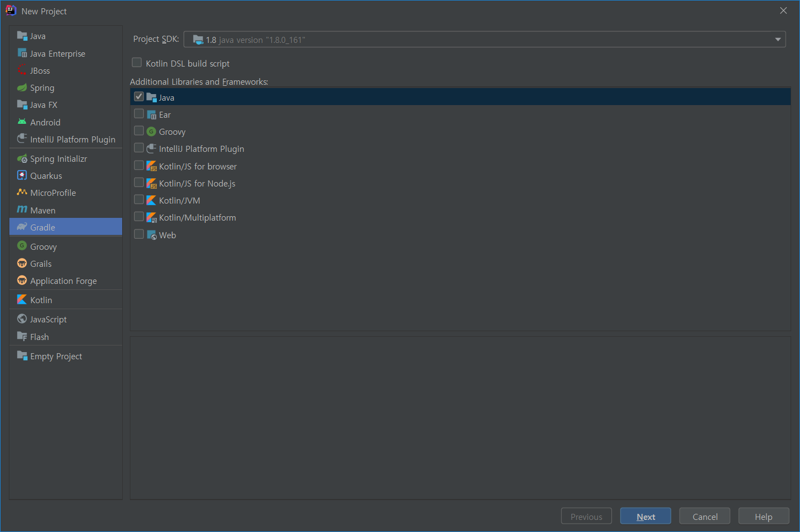Choose the Quarkus icon
800x532 pixels.
coord(22,175)
